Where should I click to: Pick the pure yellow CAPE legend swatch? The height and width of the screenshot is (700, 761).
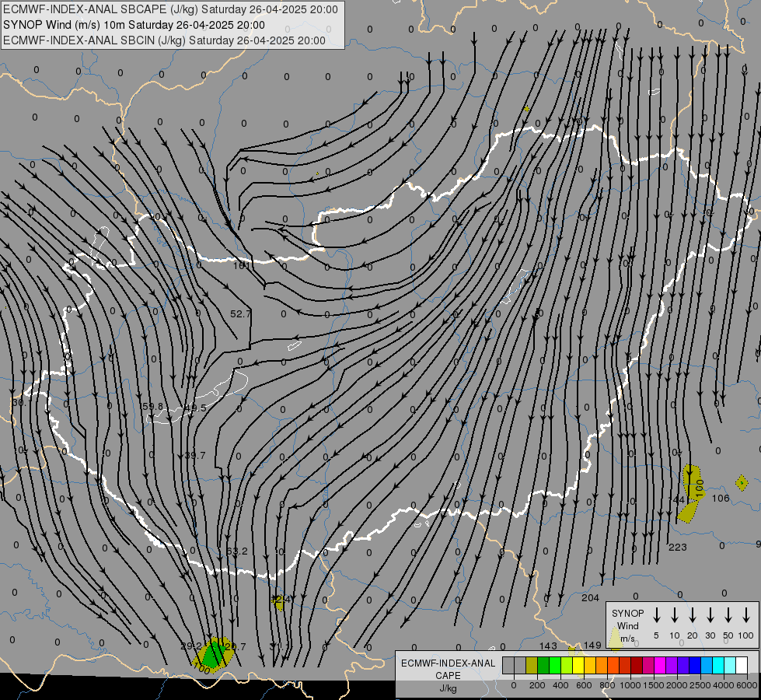coord(578,666)
